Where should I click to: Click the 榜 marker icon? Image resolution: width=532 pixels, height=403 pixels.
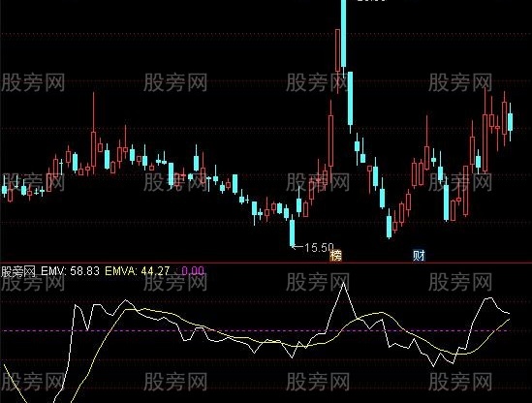click(x=335, y=255)
